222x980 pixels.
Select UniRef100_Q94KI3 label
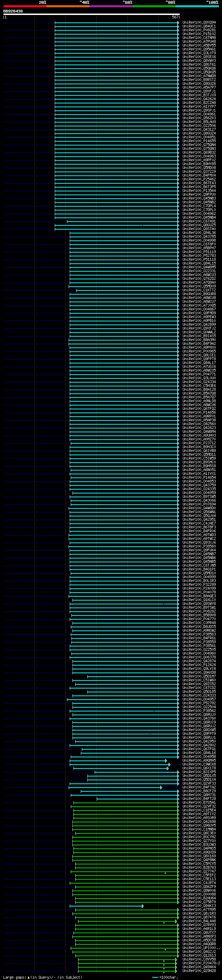click(x=199, y=906)
